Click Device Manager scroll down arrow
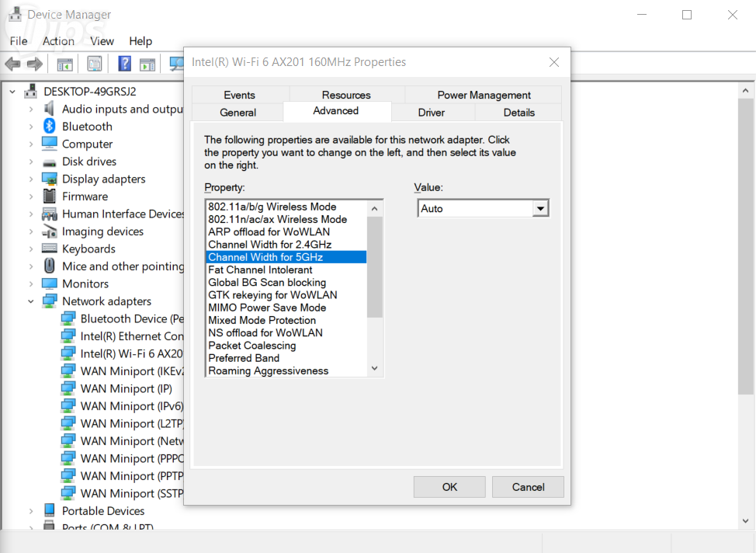This screenshot has height=553, width=756. [x=745, y=520]
